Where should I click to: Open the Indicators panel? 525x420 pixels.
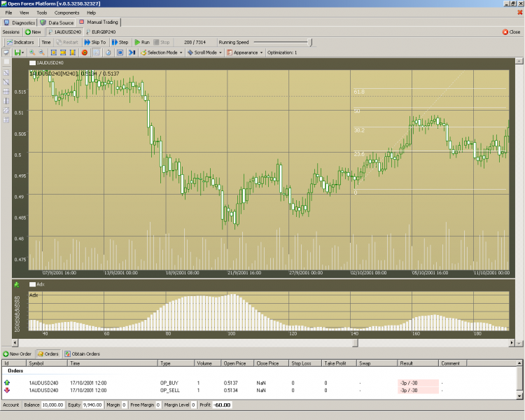tap(20, 42)
